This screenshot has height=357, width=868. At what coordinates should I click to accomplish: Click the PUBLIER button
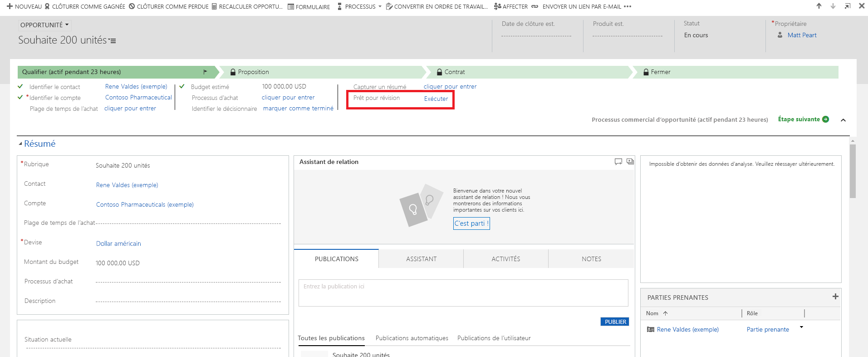coord(615,322)
